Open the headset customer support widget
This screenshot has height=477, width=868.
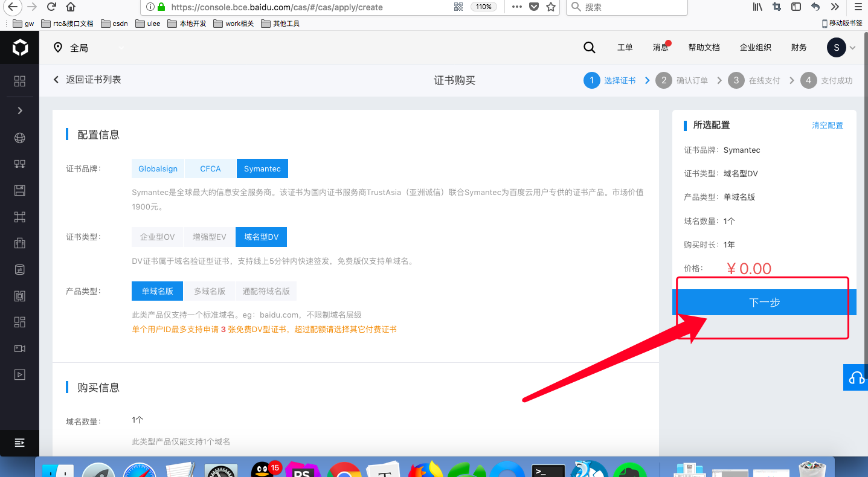(856, 377)
